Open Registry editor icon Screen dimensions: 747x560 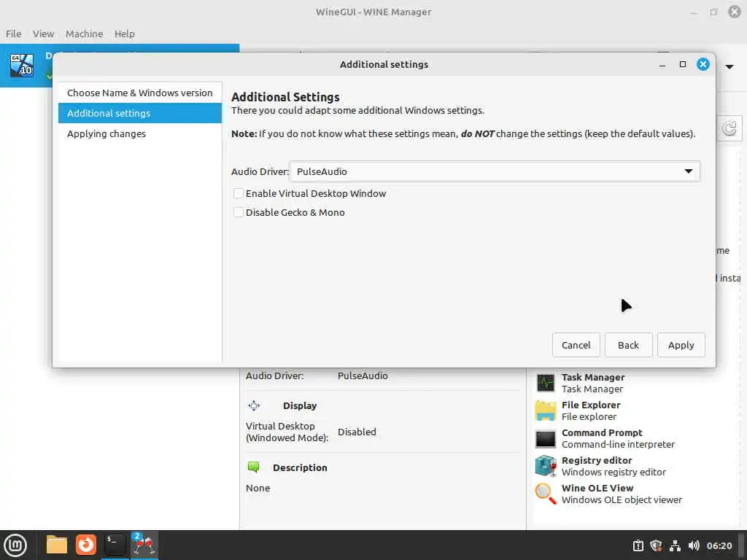pyautogui.click(x=546, y=466)
